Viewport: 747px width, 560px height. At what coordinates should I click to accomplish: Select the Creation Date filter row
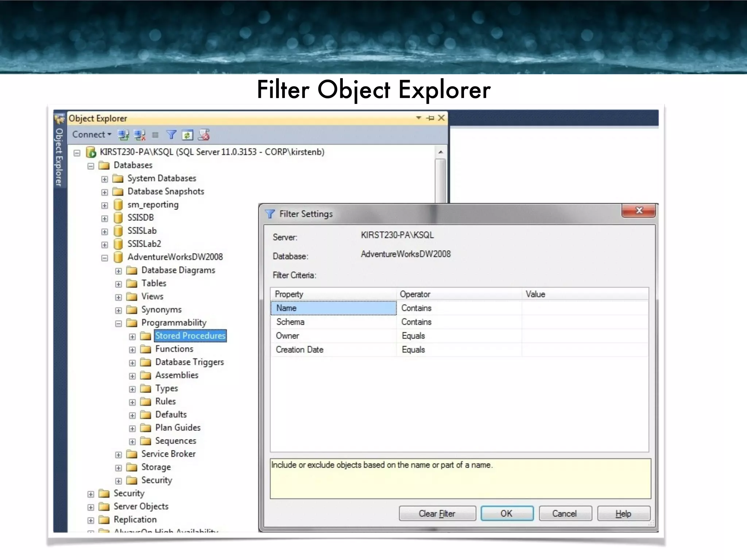tap(299, 350)
